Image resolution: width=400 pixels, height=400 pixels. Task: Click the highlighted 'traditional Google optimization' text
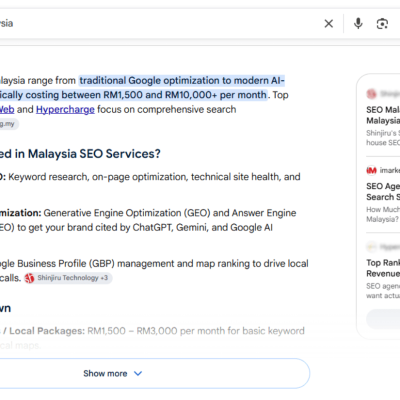coord(150,81)
